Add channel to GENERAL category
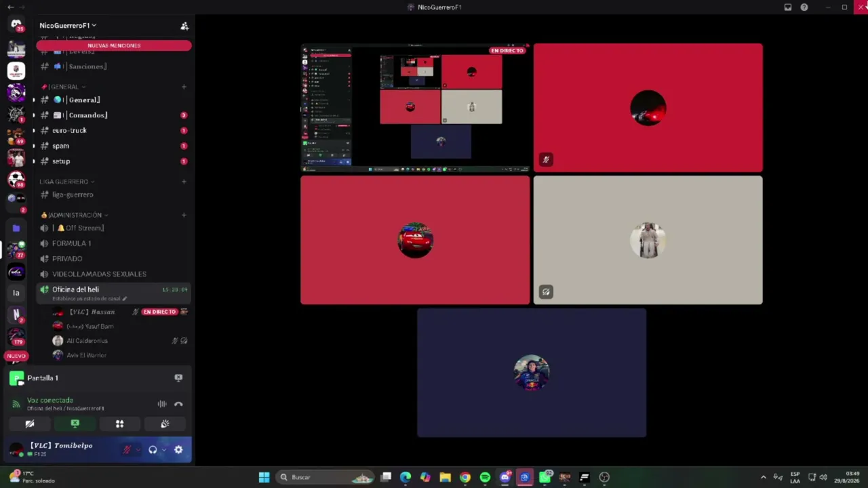868x488 pixels. 184,87
